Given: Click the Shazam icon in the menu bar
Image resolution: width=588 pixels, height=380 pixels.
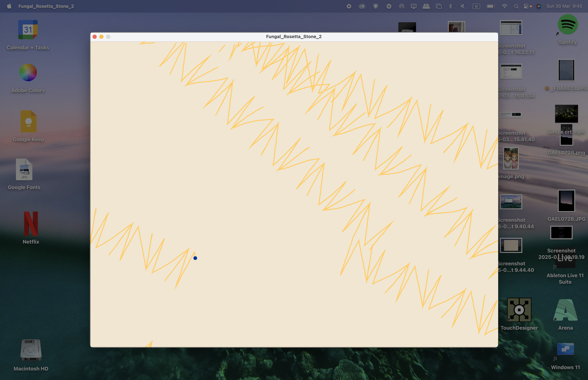Looking at the screenshot, I should pos(389,6).
